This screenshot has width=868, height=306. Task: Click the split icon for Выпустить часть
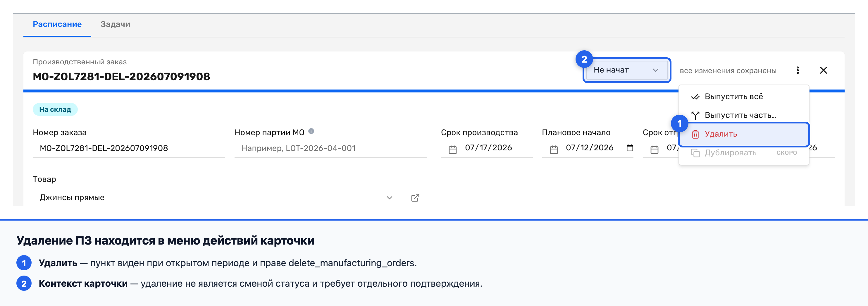coord(695,115)
